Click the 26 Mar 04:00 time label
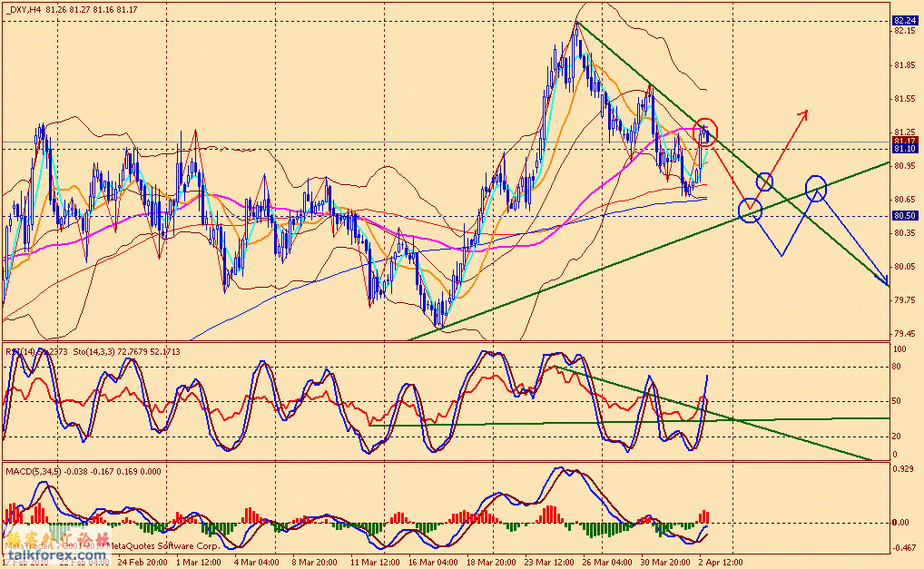This screenshot has width=924, height=569. coord(607,563)
